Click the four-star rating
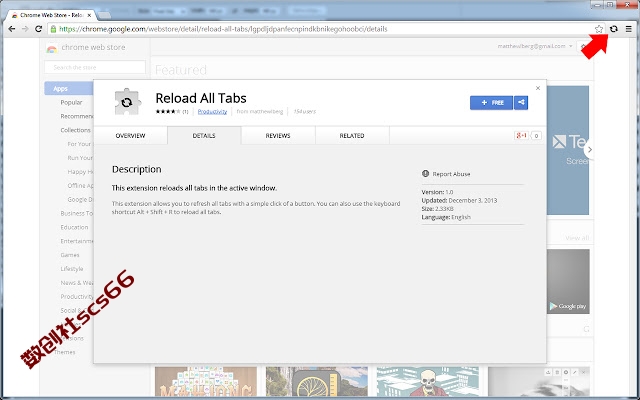This screenshot has width=640, height=400. 168,111
